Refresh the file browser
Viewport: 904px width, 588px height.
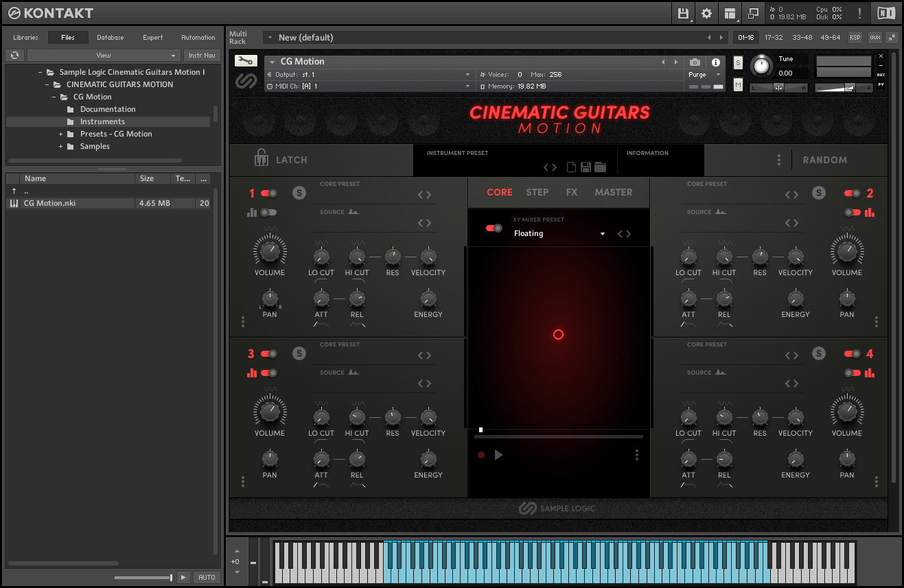coord(14,55)
